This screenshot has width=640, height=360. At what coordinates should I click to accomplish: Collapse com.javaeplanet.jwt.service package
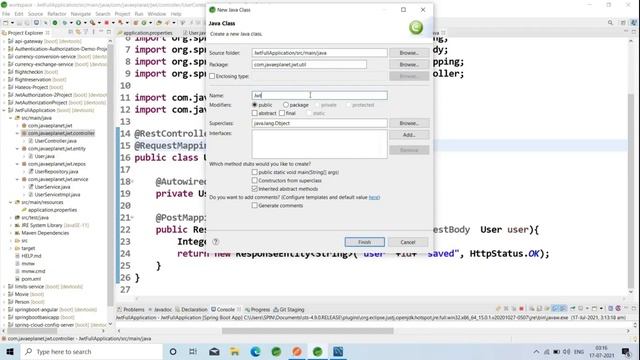(17, 179)
